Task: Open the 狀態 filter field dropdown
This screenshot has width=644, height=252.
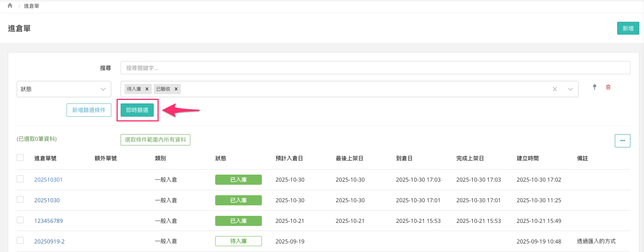Action: (64, 89)
